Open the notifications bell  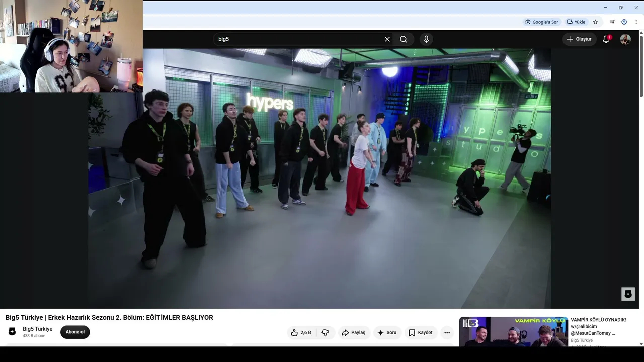[606, 39]
